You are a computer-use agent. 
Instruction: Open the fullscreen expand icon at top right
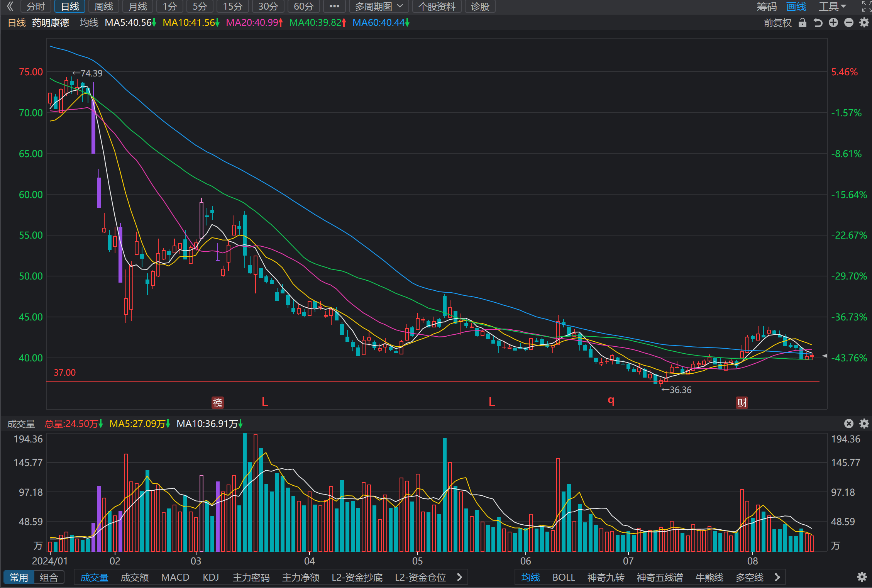866,6
